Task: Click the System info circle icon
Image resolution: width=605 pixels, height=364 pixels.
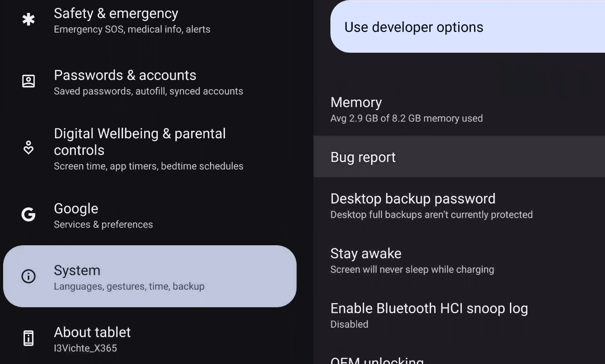Action: click(29, 277)
